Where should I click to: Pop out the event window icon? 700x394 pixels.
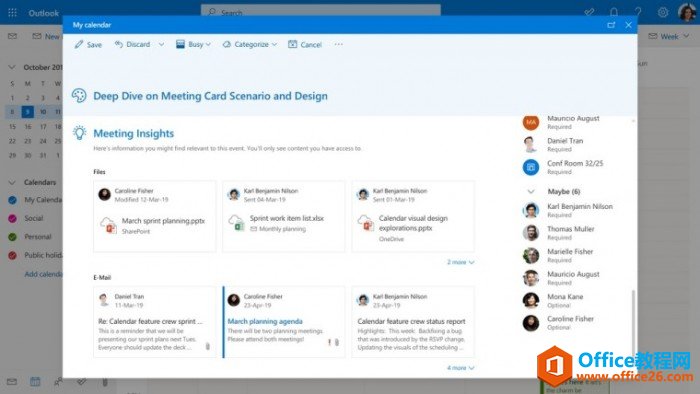click(x=611, y=25)
